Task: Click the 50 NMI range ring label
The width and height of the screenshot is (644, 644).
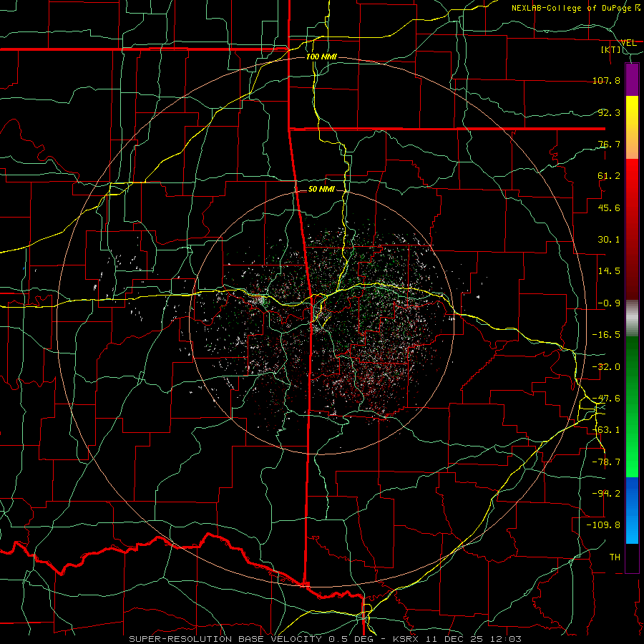Action: (321, 190)
